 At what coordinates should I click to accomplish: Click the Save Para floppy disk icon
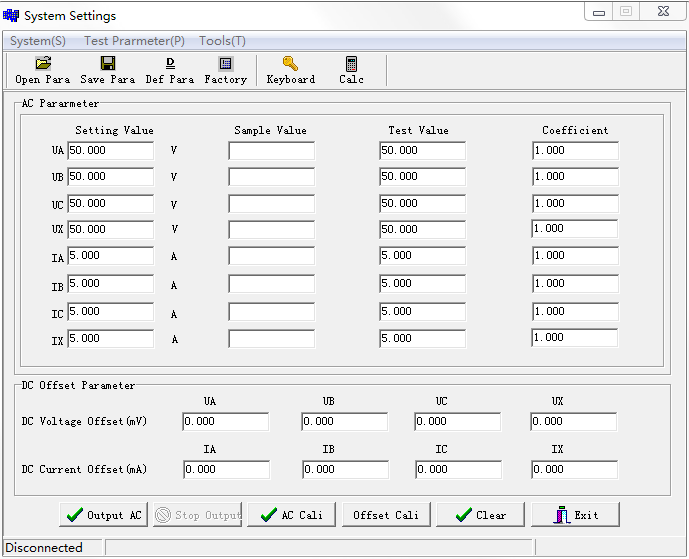click(108, 64)
